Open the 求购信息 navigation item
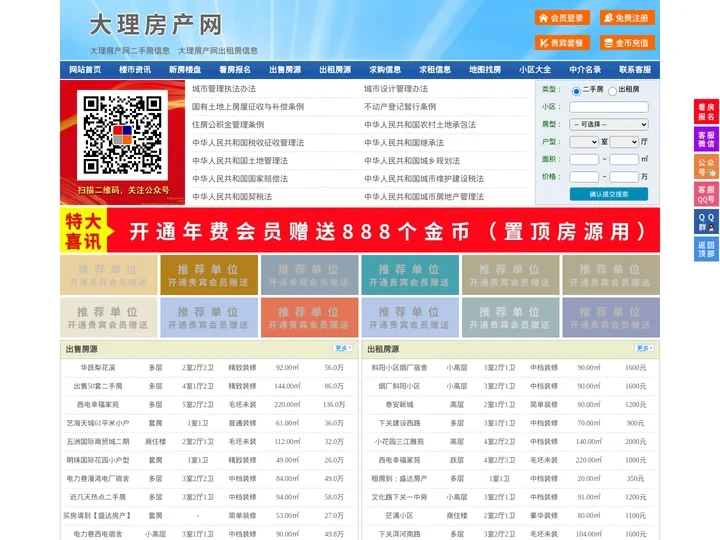 coord(385,70)
